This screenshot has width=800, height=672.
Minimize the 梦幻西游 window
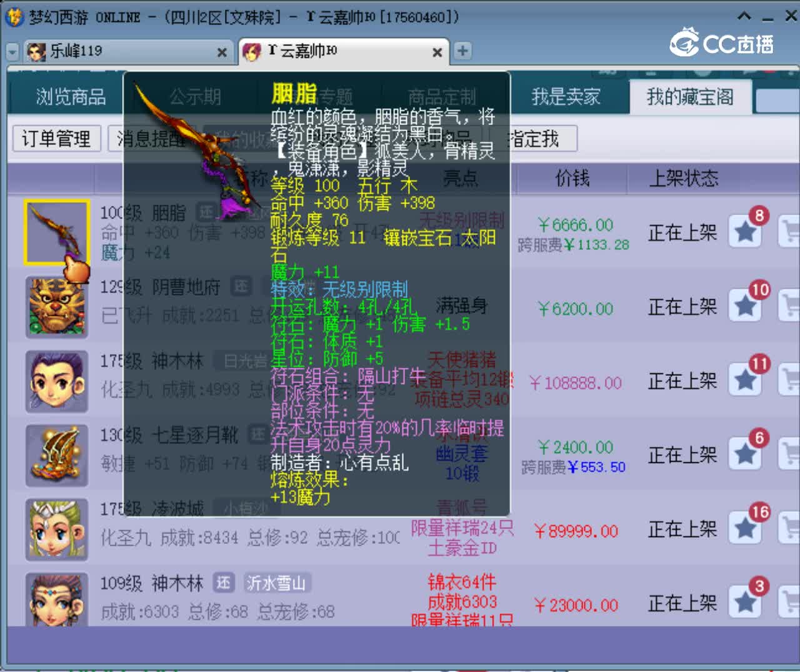768,17
